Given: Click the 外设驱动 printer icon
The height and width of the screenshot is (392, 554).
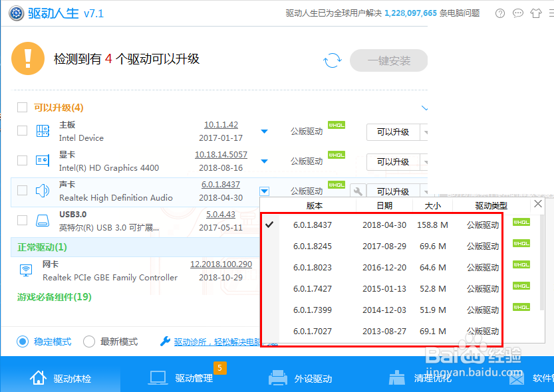Looking at the screenshot, I should 278,378.
